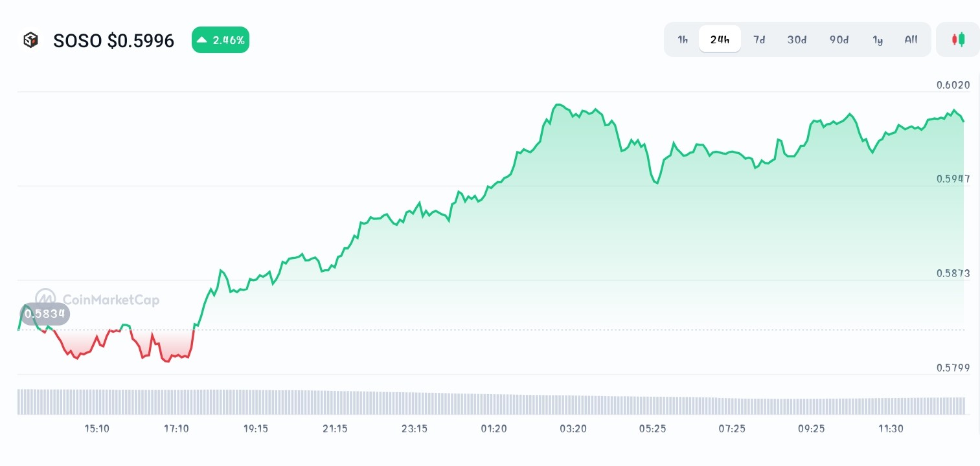
Task: Click the 07:25 time axis label
Action: (732, 428)
